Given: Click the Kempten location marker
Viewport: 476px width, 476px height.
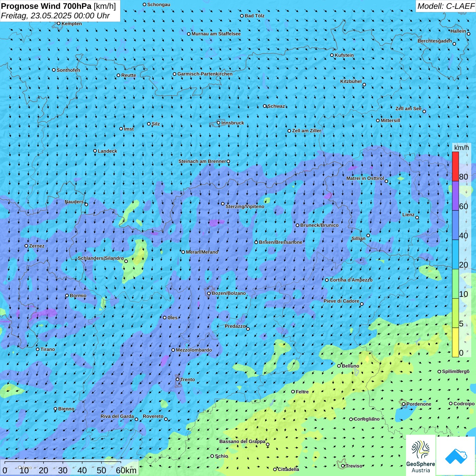Looking at the screenshot, I should click(x=58, y=23).
